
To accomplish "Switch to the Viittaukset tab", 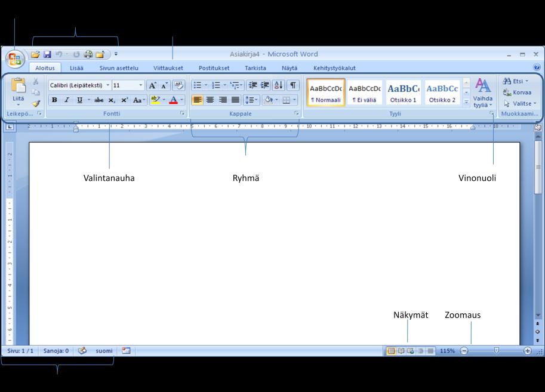I will (x=168, y=68).
